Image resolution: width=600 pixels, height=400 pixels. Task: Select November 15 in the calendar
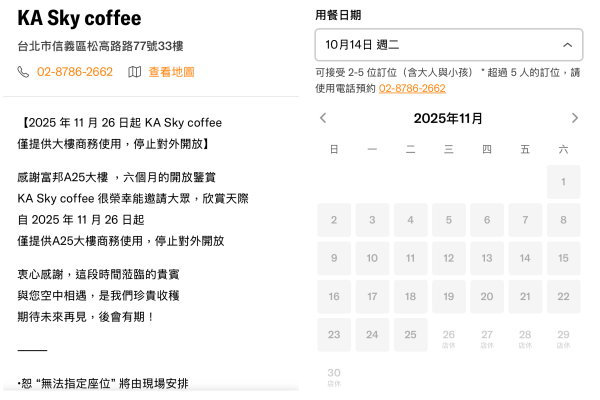(564, 258)
